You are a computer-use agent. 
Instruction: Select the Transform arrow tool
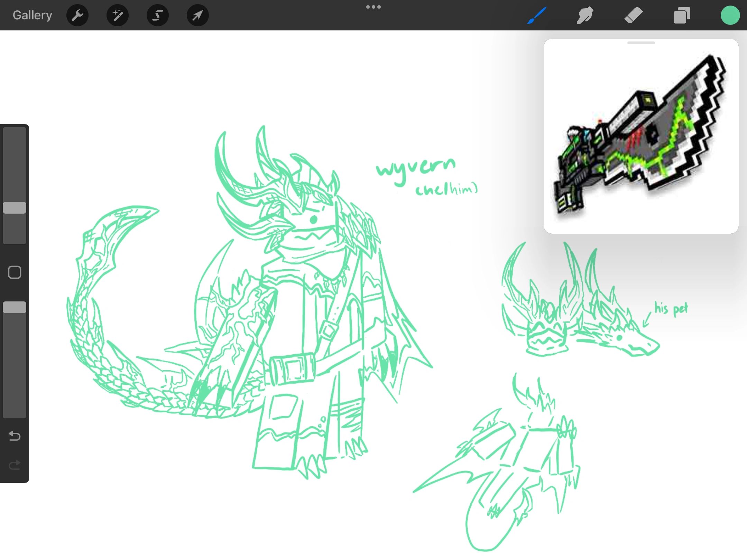(x=197, y=15)
